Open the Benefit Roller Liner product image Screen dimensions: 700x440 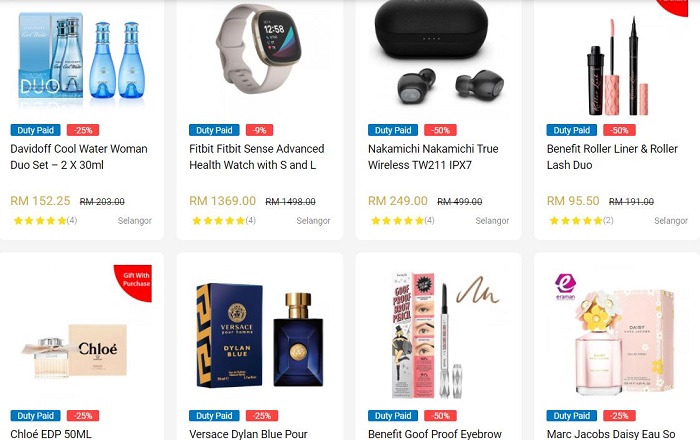coord(617,66)
